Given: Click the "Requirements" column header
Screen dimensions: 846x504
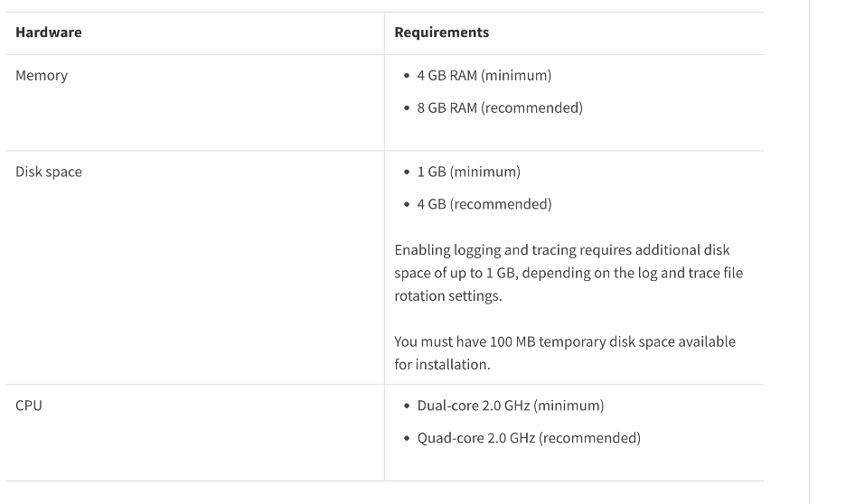Looking at the screenshot, I should 441,33.
